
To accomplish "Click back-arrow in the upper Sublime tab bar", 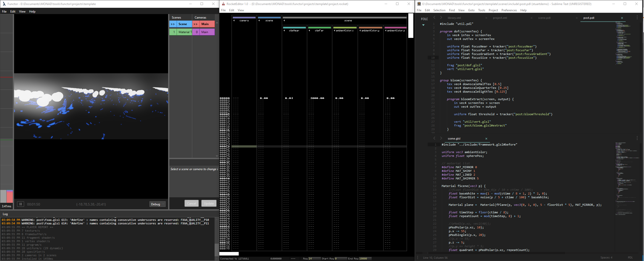I will tap(434, 18).
